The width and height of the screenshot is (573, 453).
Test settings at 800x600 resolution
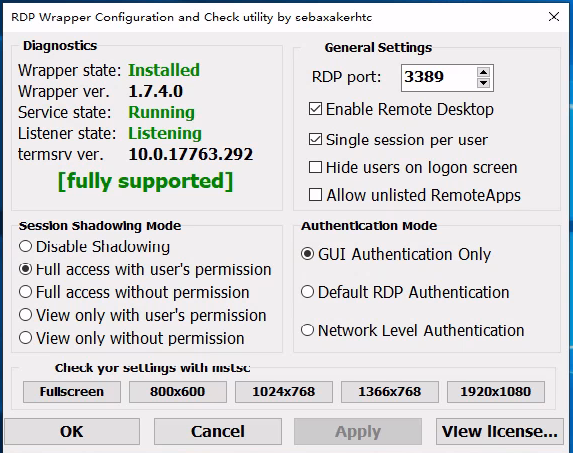pyautogui.click(x=178, y=392)
